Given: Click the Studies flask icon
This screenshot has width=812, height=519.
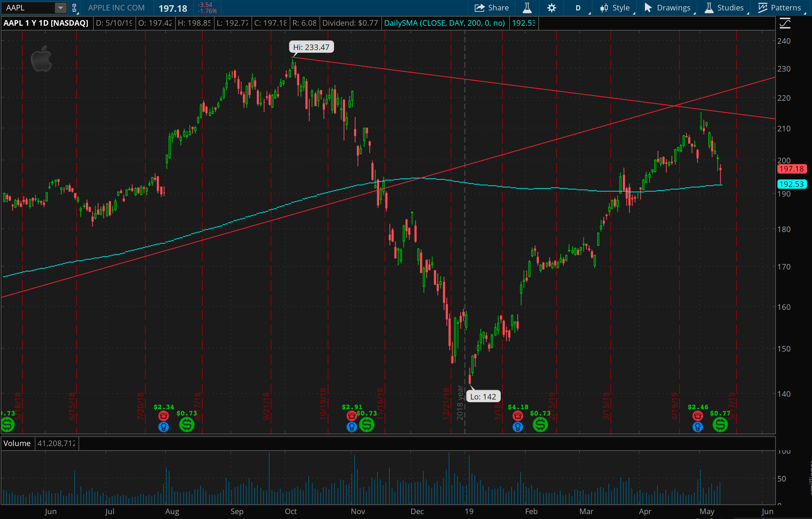Looking at the screenshot, I should (709, 8).
